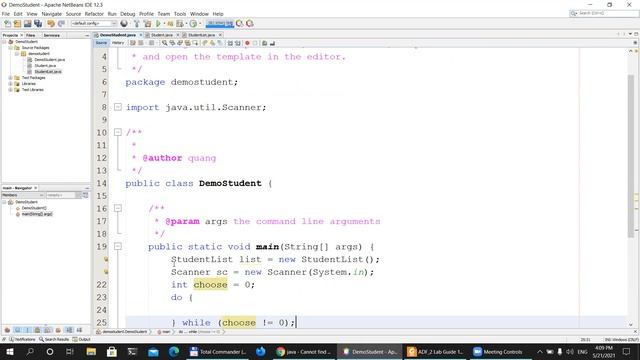
Task: Click the green Run Project icon
Action: tap(158, 24)
